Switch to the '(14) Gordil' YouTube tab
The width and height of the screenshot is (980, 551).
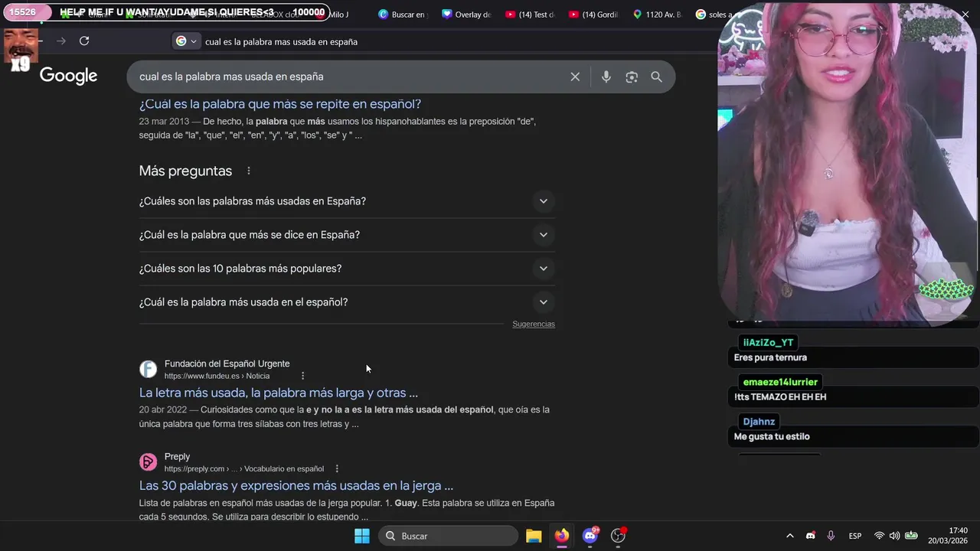(x=593, y=15)
